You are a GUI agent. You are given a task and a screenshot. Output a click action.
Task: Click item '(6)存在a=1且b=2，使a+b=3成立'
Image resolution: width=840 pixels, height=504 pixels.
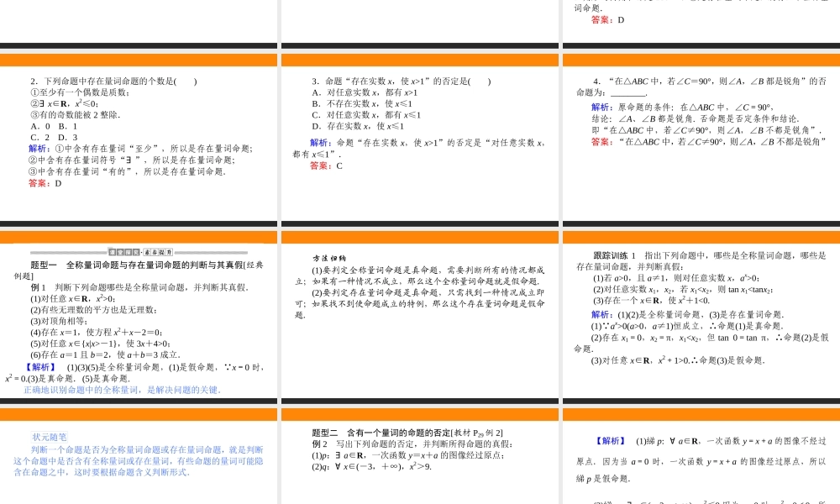coord(106,355)
